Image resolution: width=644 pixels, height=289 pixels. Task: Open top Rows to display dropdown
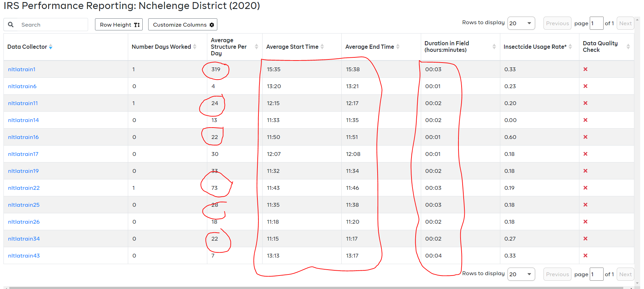click(521, 23)
